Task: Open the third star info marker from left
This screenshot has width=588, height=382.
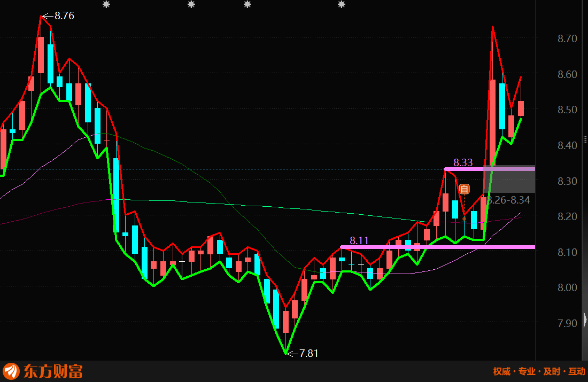Action: point(247,4)
